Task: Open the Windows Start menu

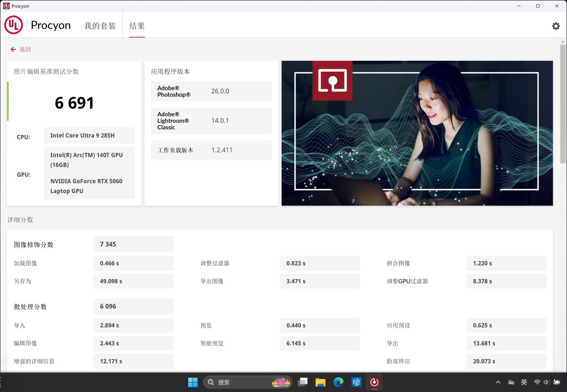Action: coord(193,382)
